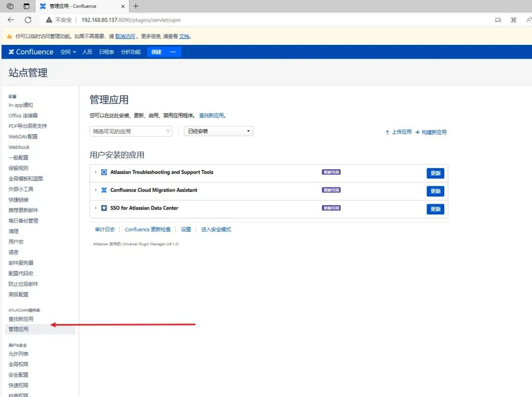The height and width of the screenshot is (397, 532).
Task: Click the 创建 button
Action: coord(156,52)
